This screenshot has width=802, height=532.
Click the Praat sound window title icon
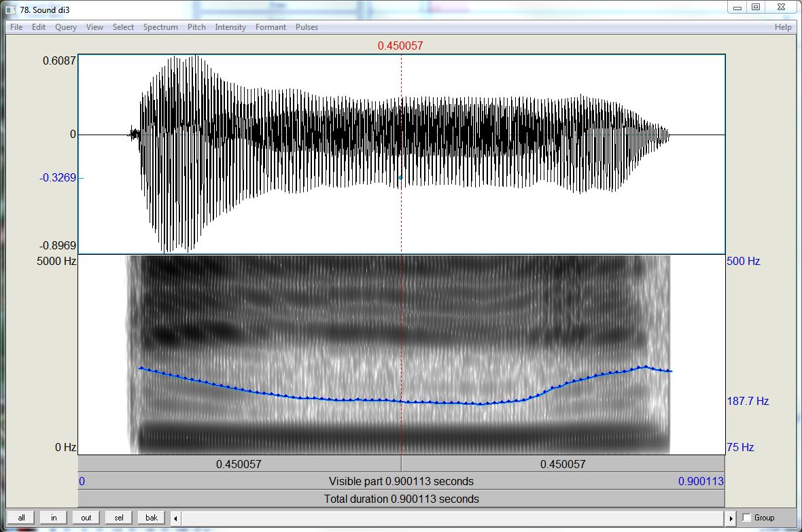[x=10, y=10]
